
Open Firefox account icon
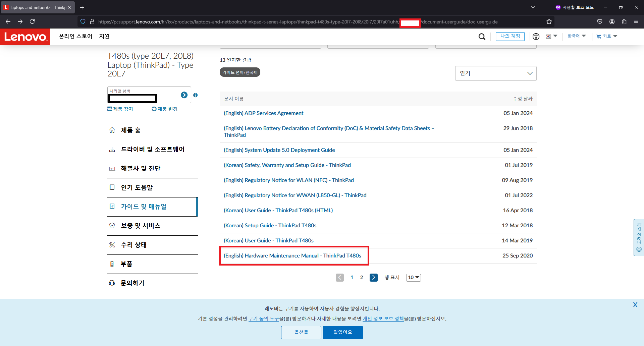tap(612, 21)
